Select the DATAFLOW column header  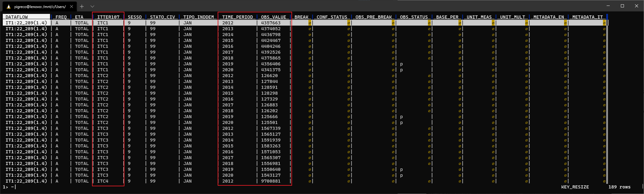click(17, 17)
